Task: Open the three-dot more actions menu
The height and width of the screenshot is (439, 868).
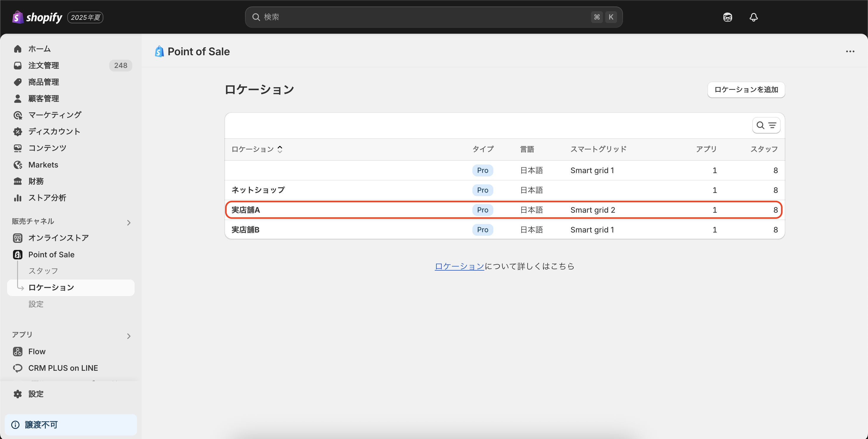Action: point(850,52)
